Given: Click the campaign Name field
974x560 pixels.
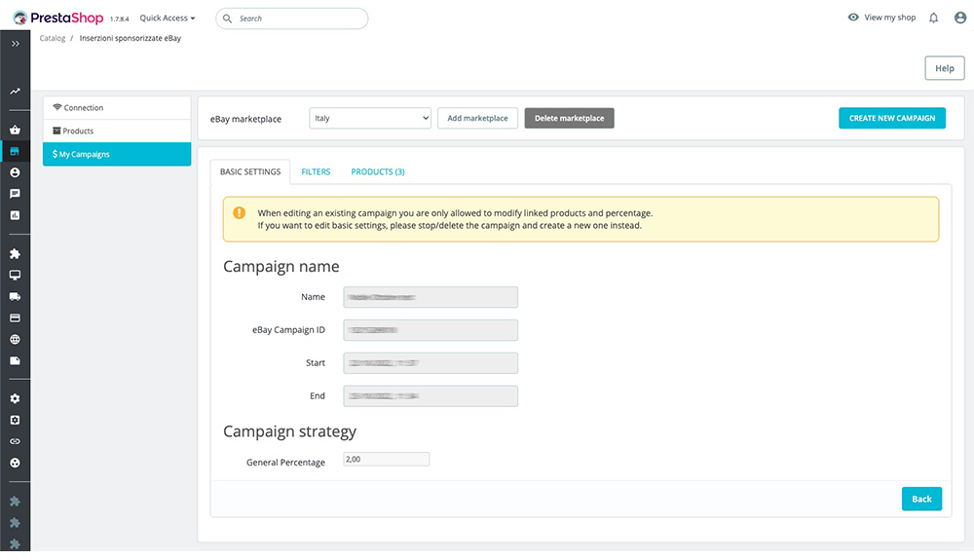Looking at the screenshot, I should (431, 297).
